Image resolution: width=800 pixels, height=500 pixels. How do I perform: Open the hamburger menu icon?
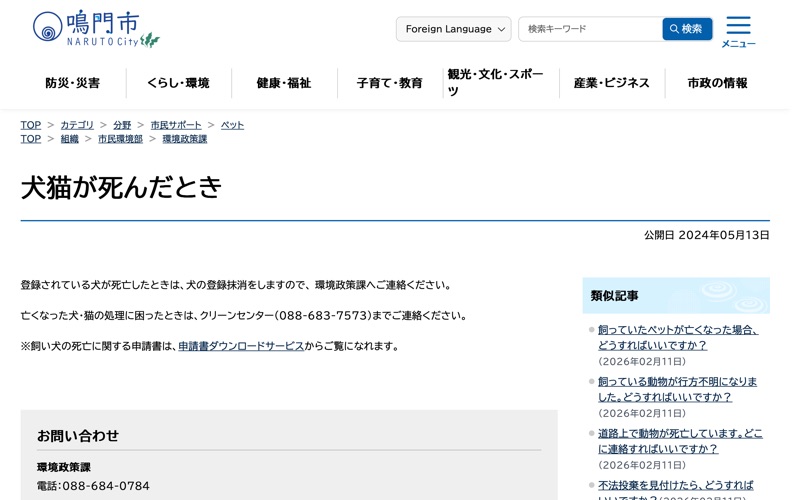pos(738,31)
